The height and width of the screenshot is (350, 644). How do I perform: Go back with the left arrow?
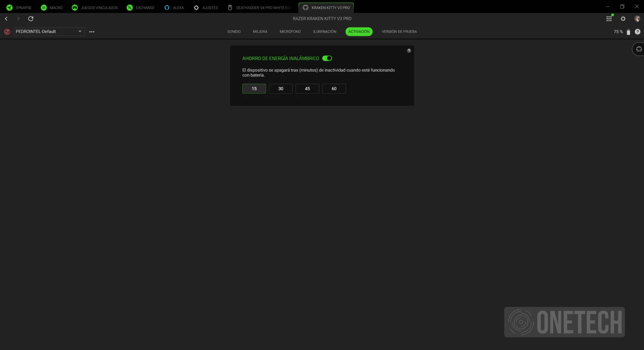pos(6,19)
